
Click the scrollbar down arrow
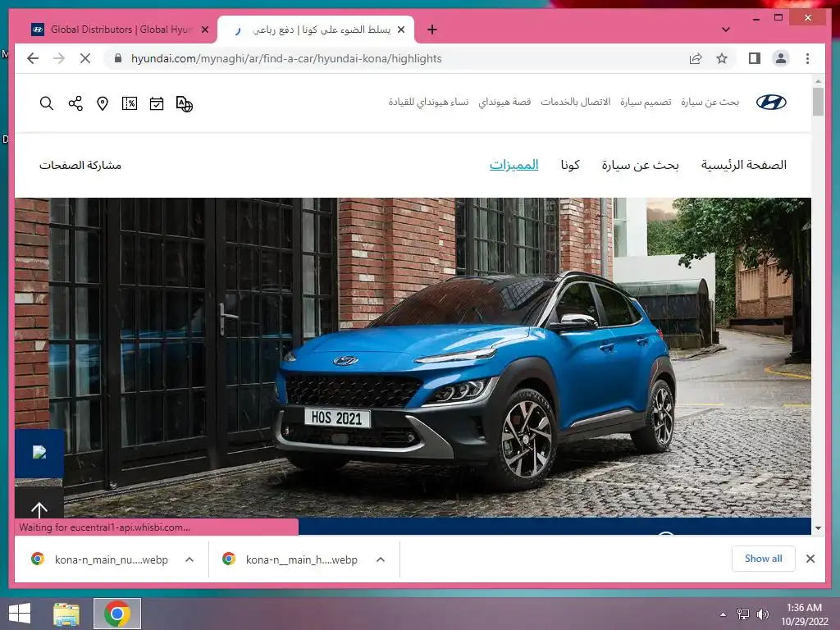(x=818, y=528)
